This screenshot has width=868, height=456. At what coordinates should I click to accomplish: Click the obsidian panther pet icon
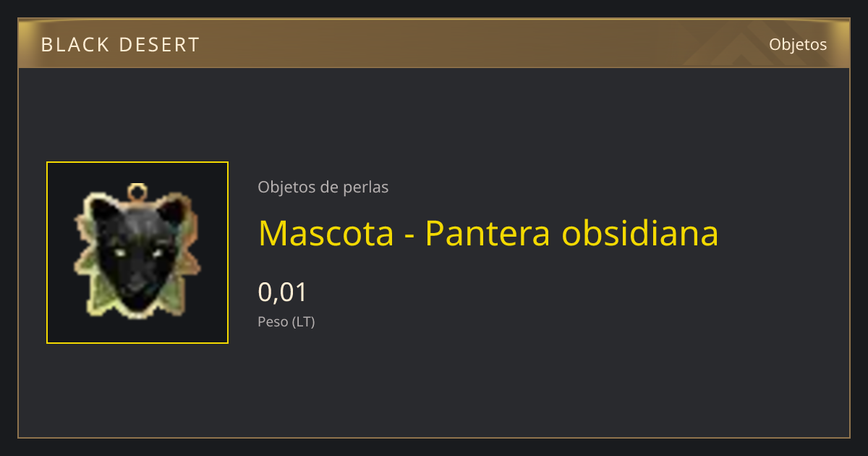pos(137,253)
